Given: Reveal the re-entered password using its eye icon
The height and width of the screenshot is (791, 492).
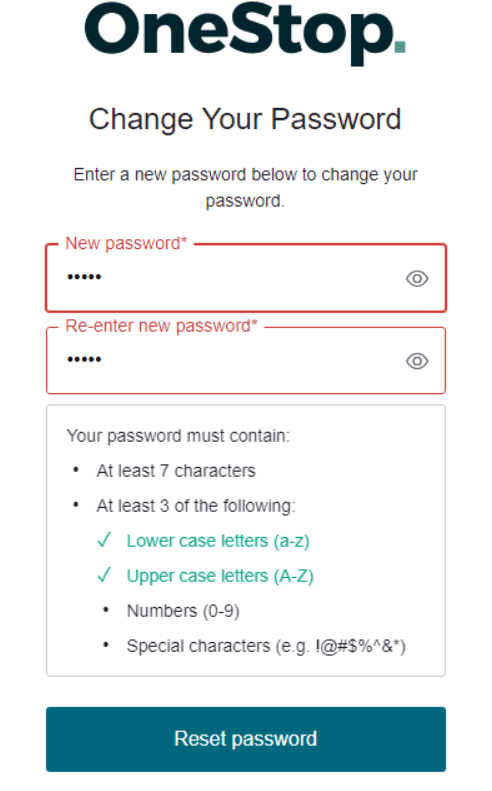Looking at the screenshot, I should [x=417, y=361].
